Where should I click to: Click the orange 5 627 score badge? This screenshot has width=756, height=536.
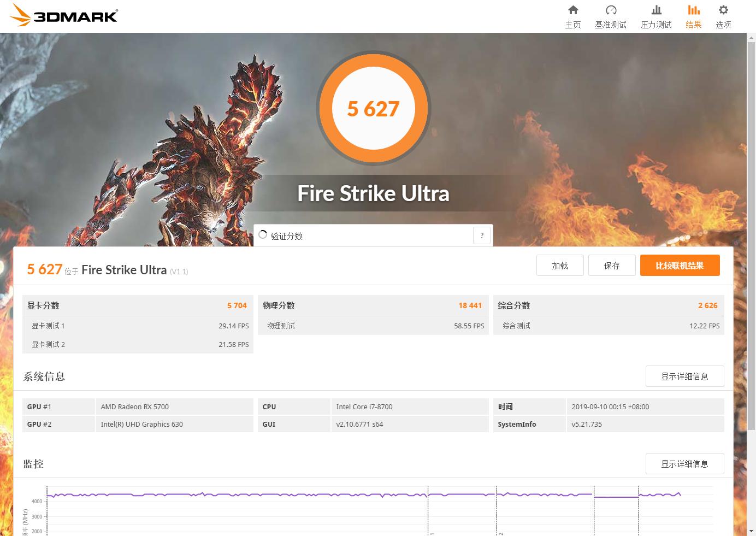click(x=374, y=108)
